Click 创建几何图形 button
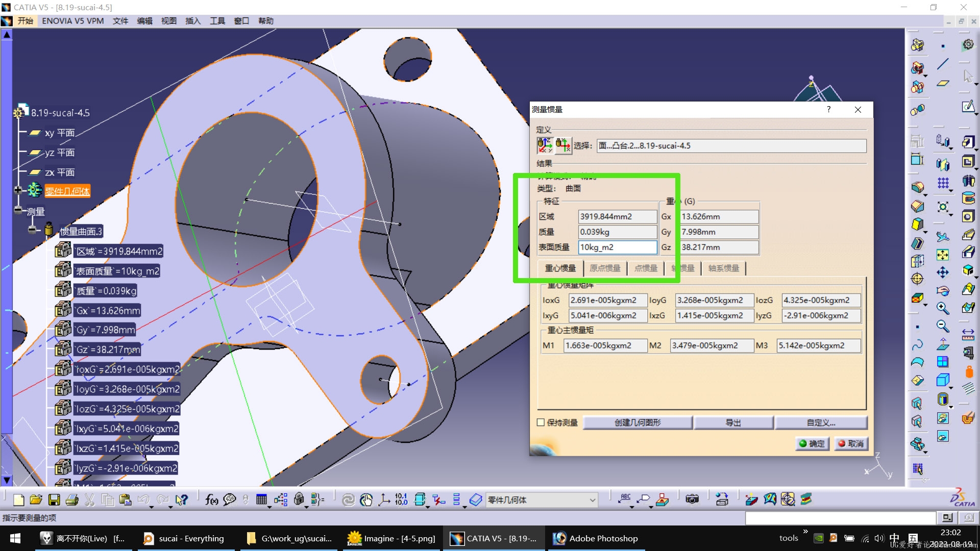 click(x=635, y=422)
